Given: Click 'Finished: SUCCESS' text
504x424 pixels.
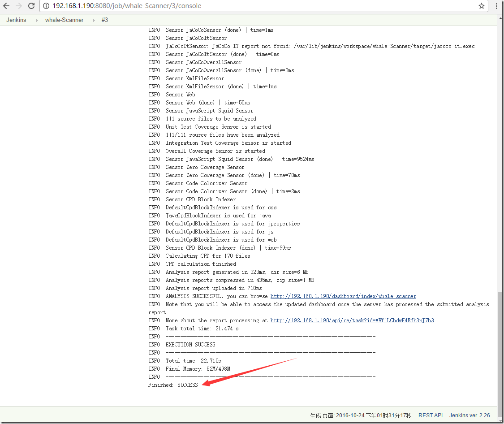Looking at the screenshot, I should coord(173,385).
